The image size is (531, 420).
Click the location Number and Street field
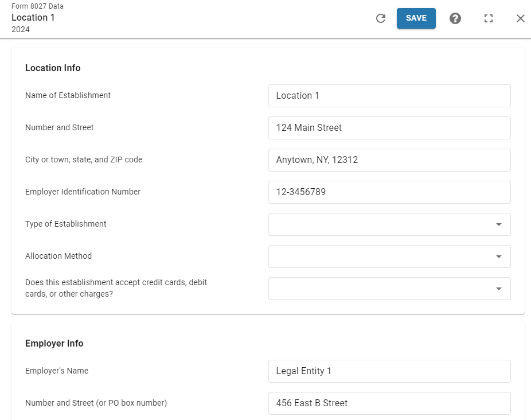[x=389, y=128]
